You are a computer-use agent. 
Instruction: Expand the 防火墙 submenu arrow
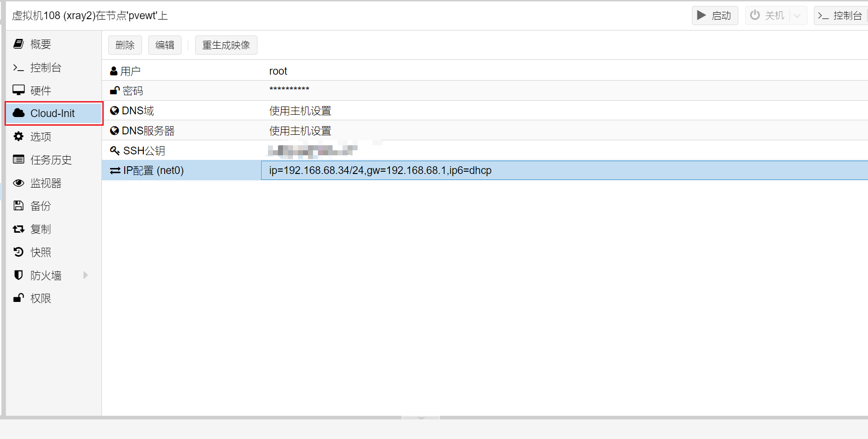tap(86, 275)
